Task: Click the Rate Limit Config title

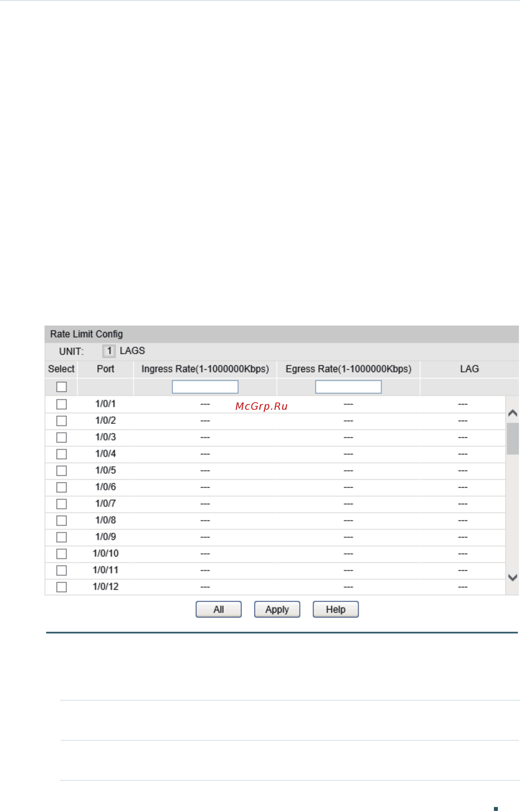Action: tap(86, 334)
